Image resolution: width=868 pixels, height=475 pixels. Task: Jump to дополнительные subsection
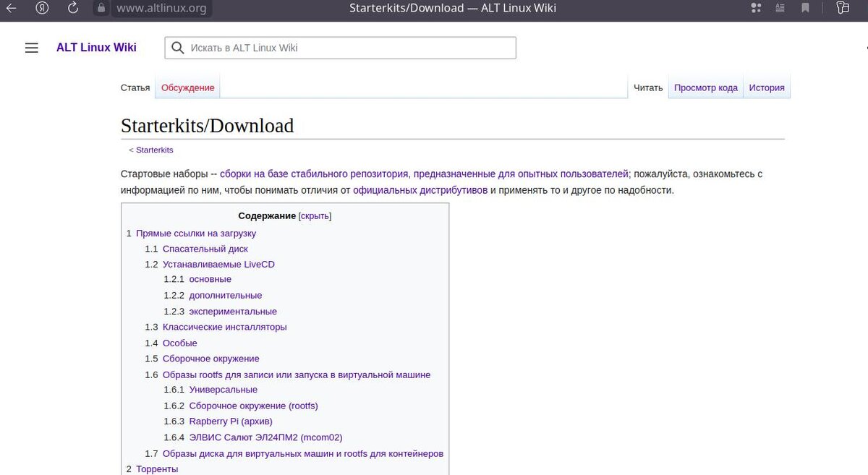226,296
